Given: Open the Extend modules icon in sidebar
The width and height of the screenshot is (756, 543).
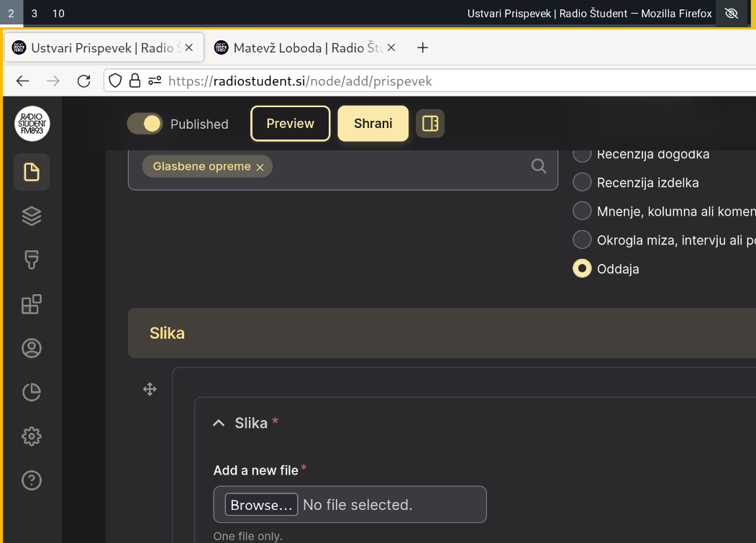Looking at the screenshot, I should 32,304.
